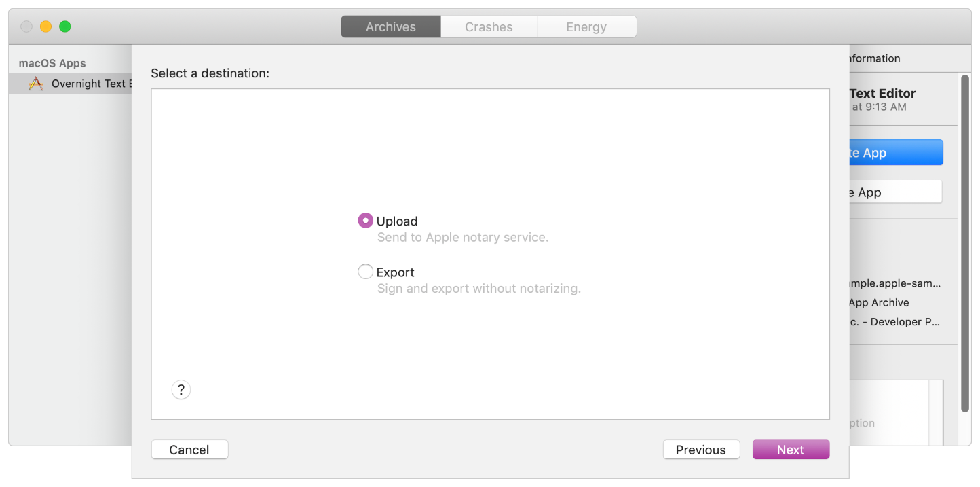Click the Overnight Text Editor app icon

(x=36, y=83)
